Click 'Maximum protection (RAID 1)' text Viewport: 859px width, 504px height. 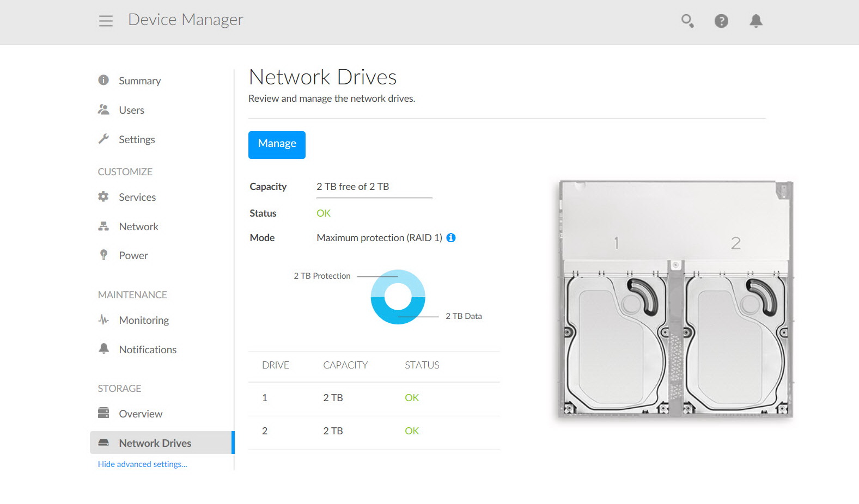pos(380,237)
